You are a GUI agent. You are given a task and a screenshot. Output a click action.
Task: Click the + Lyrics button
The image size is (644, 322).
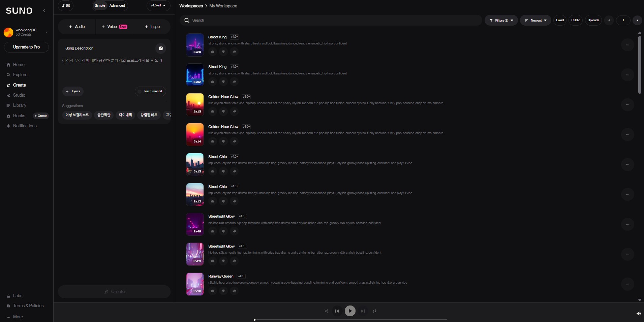point(73,91)
